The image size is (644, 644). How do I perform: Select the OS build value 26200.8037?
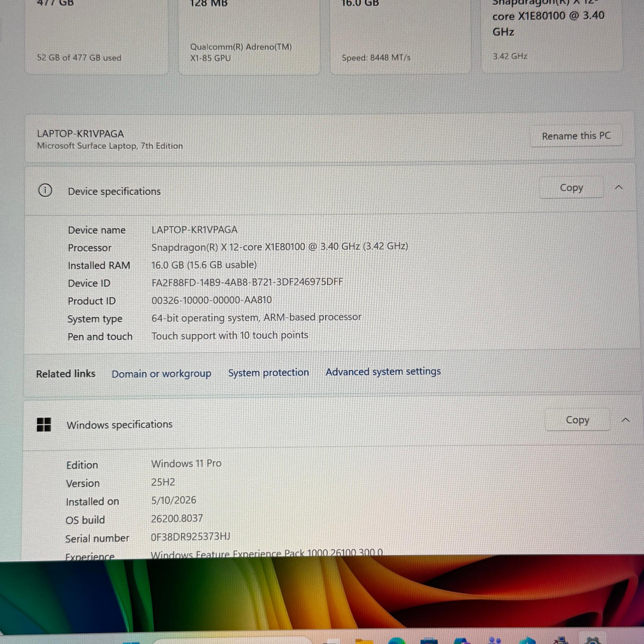click(177, 518)
